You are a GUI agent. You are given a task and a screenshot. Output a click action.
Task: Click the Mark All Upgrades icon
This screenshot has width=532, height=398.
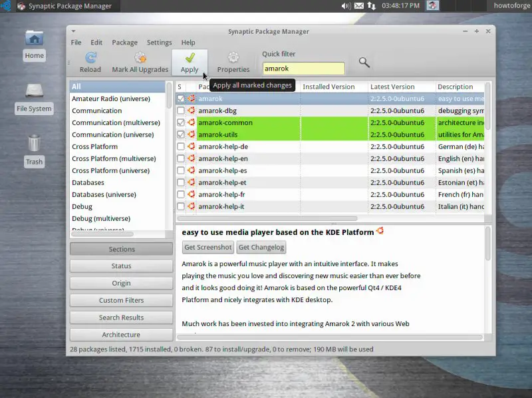pos(140,58)
